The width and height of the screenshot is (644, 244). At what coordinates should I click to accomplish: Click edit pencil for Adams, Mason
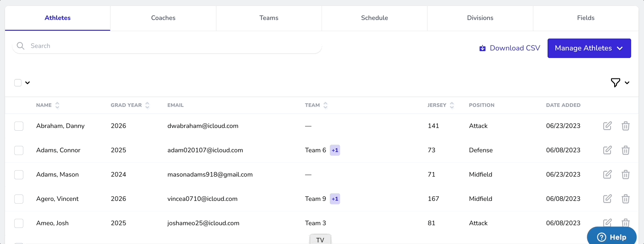tap(607, 174)
